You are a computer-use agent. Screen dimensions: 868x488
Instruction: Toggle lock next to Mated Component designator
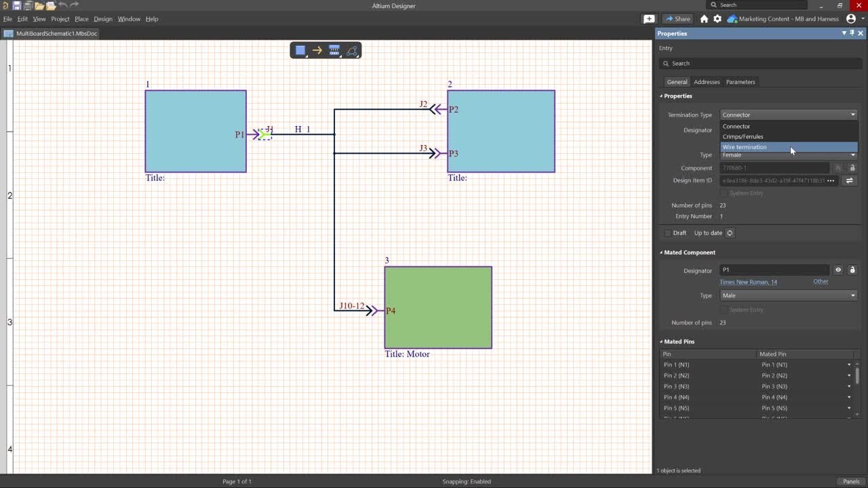click(x=852, y=270)
